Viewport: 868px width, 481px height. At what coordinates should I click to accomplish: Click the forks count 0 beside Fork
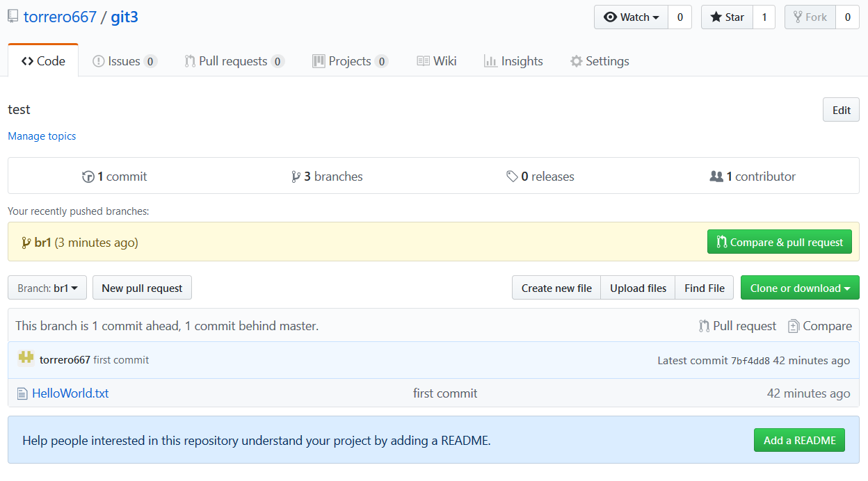click(847, 17)
